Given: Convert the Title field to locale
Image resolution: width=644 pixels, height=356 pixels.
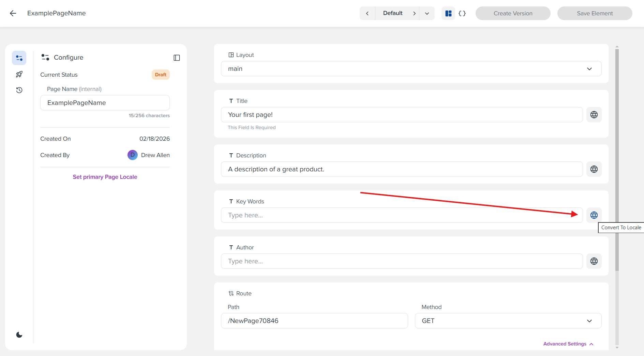Looking at the screenshot, I should coord(594,114).
